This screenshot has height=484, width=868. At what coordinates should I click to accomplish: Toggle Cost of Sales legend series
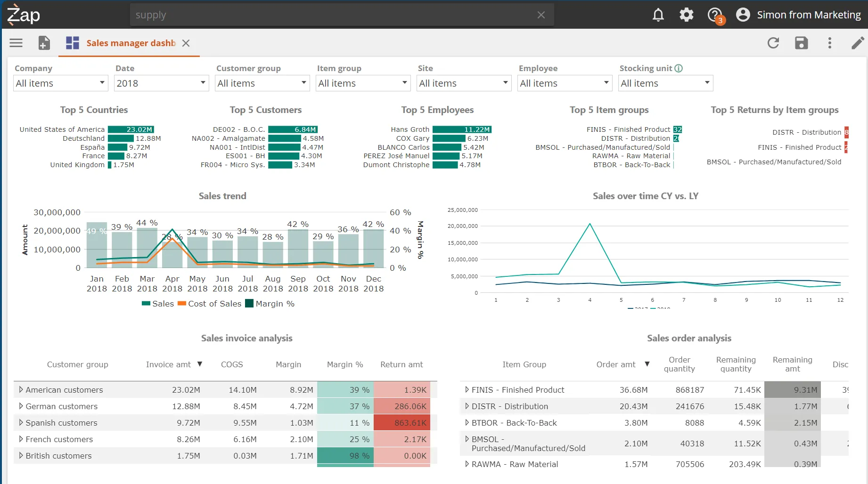[x=210, y=304]
